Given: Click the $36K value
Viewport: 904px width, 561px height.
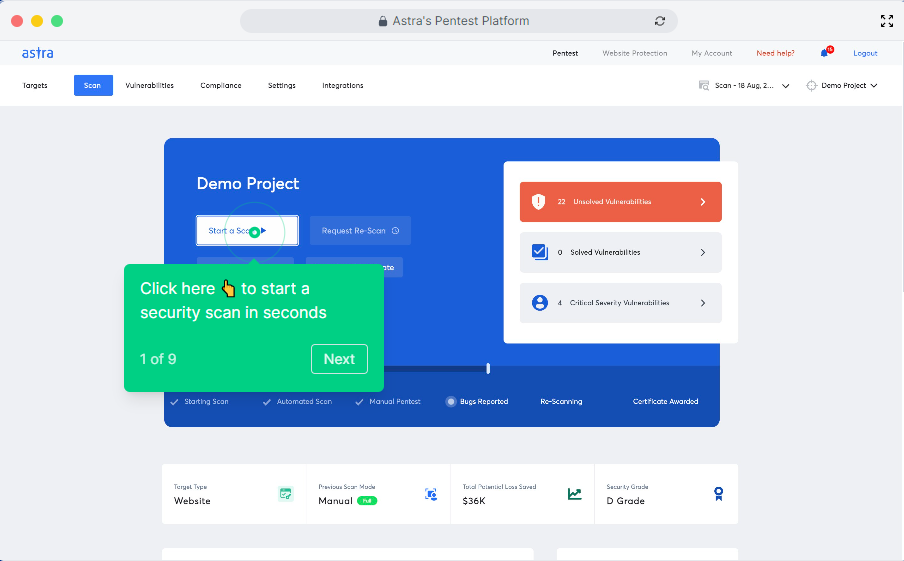Looking at the screenshot, I should coord(474,501).
